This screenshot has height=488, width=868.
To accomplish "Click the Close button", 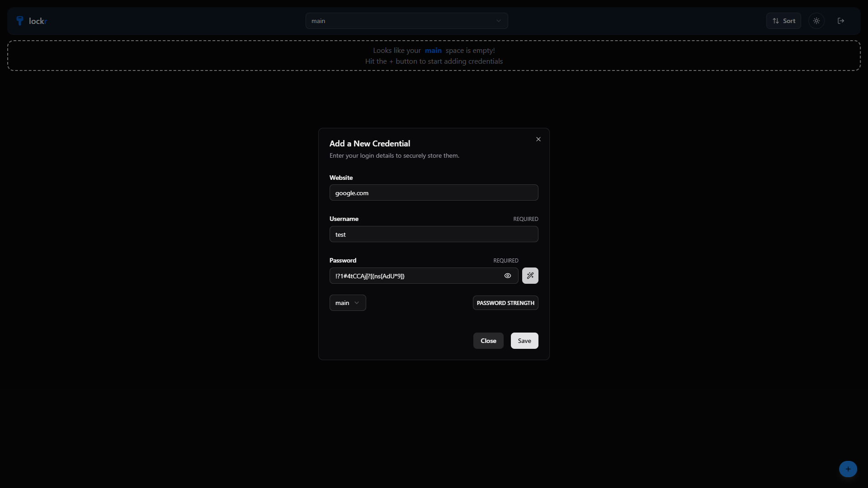I will pos(488,341).
